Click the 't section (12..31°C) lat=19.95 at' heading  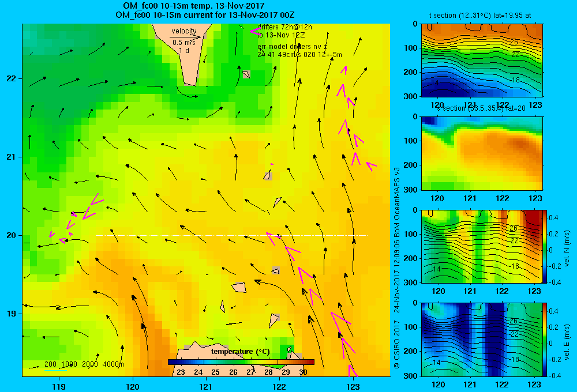480,16
